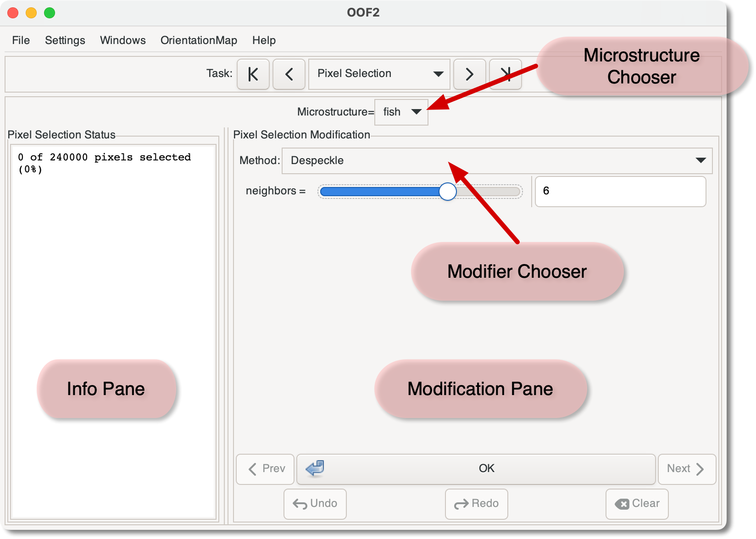Jump to the first task page
The height and width of the screenshot is (539, 756).
point(253,74)
